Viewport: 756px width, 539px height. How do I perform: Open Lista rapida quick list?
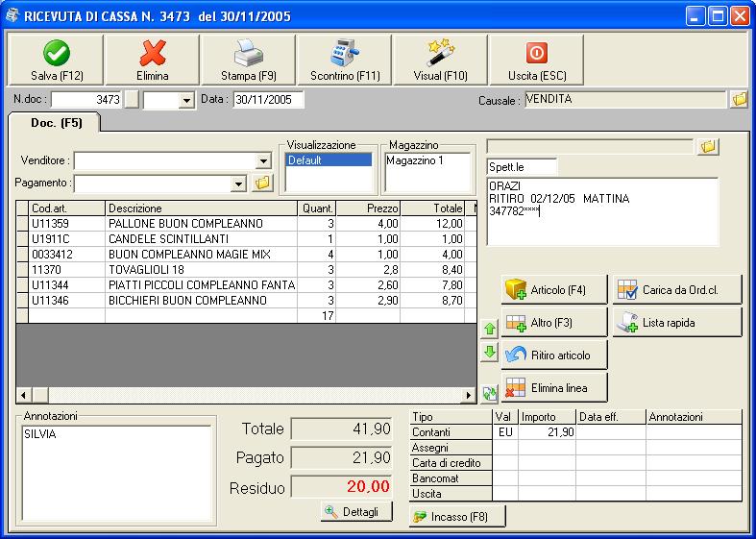[x=677, y=323]
